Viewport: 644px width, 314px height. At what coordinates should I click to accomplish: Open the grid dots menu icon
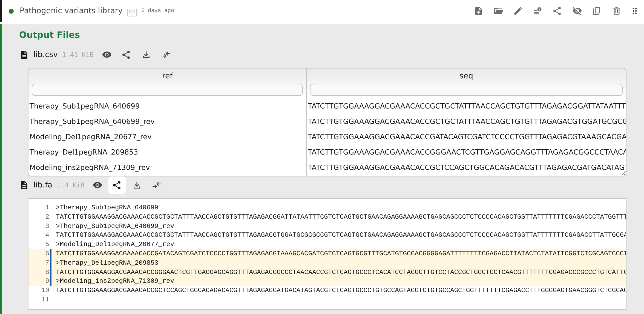pyautogui.click(x=635, y=11)
